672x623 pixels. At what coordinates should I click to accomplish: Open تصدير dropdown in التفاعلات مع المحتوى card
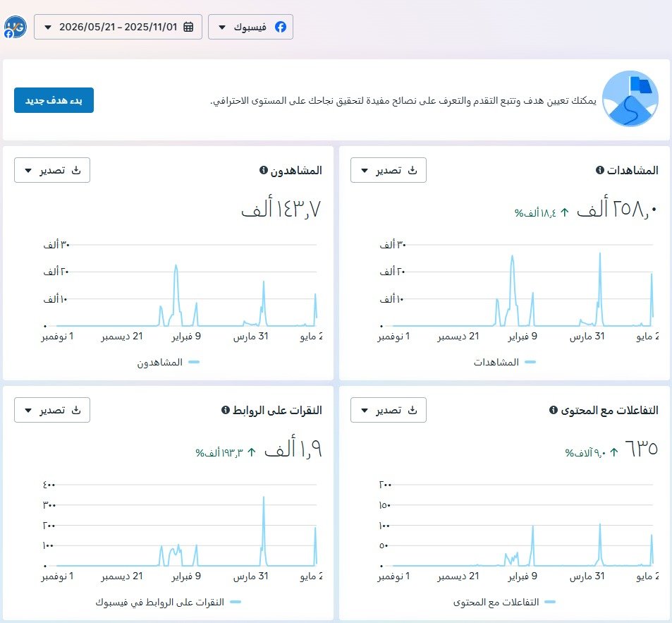click(x=389, y=411)
